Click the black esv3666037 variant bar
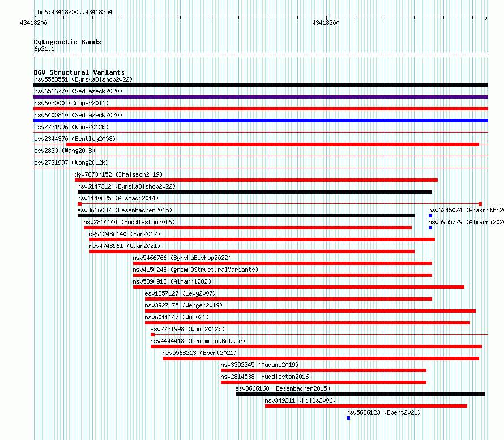Image resolution: width=504 pixels, height=440 pixels. click(x=246, y=216)
